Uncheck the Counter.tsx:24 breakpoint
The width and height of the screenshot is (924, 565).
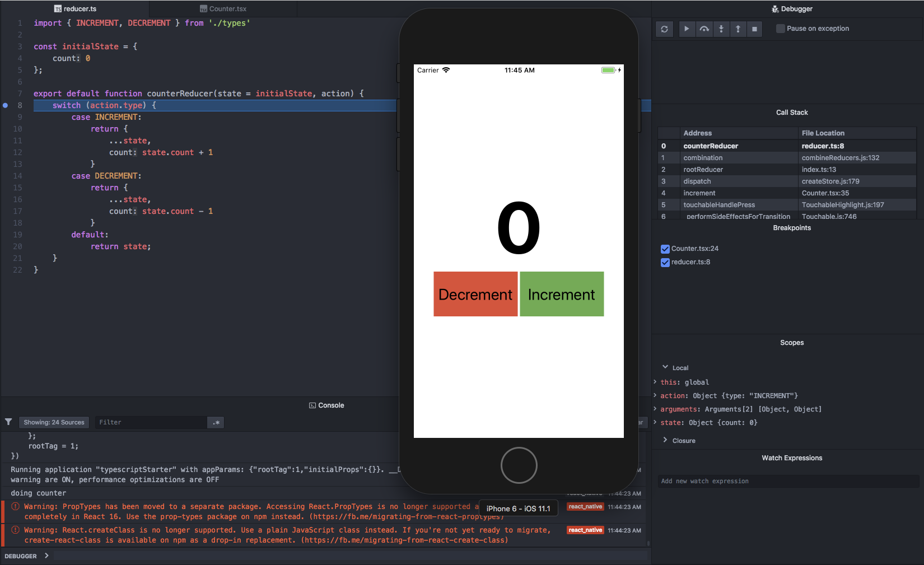(665, 249)
